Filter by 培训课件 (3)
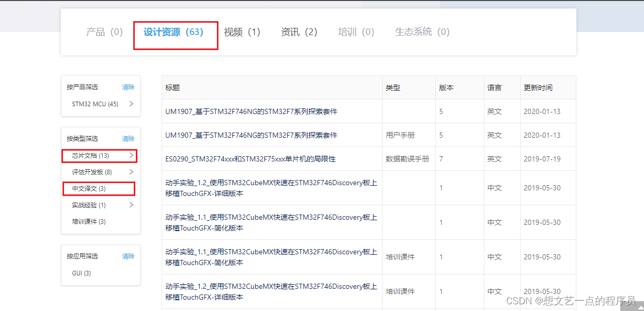The height and width of the screenshot is (311, 644). pyautogui.click(x=89, y=222)
